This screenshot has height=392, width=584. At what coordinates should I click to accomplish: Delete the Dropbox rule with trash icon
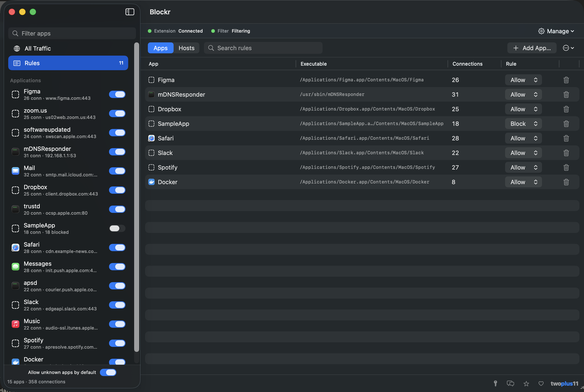566,109
